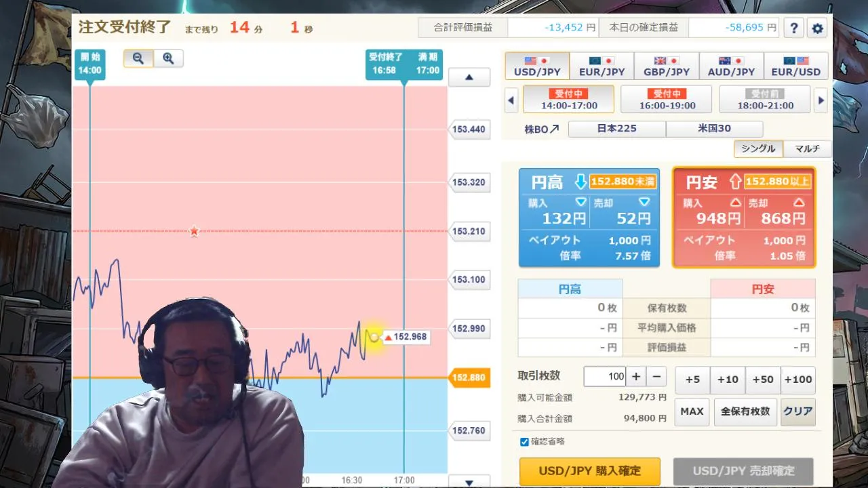Choose the 14:00-17:00 session
Screen dimensions: 868x488
pyautogui.click(x=569, y=99)
